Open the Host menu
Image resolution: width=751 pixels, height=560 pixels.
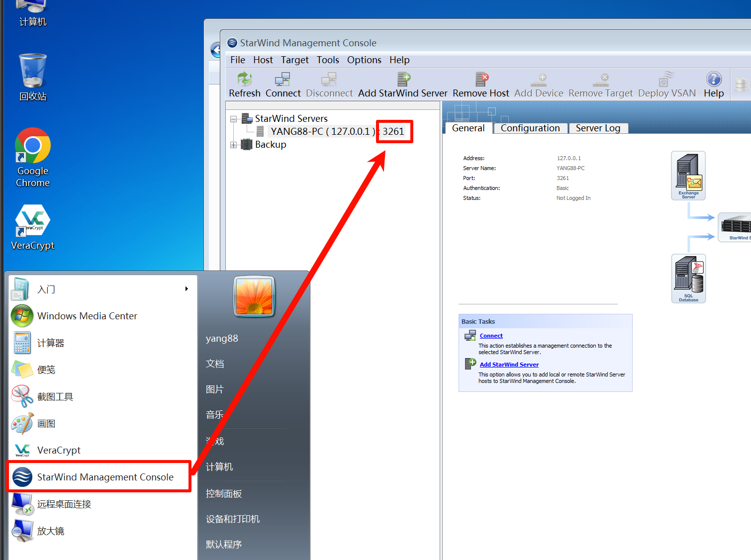(263, 60)
